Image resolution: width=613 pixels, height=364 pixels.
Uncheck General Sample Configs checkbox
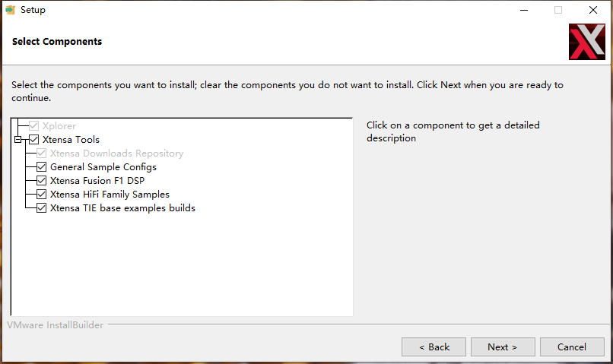[41, 167]
